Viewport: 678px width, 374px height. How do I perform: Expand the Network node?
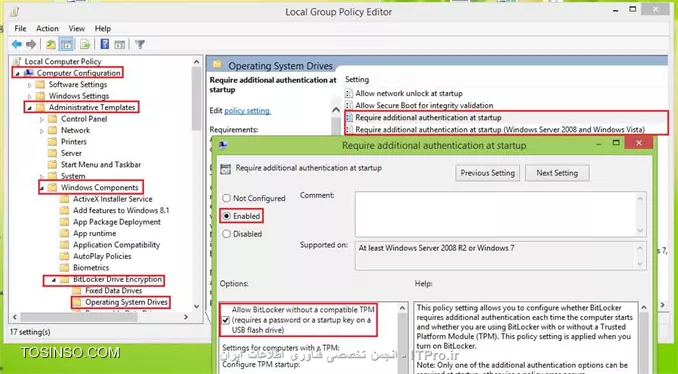point(42,131)
